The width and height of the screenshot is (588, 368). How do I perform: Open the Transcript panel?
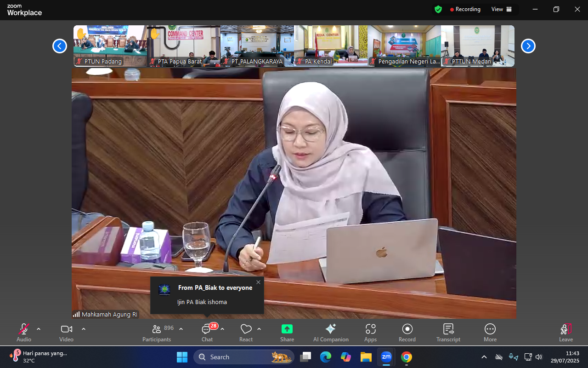448,333
